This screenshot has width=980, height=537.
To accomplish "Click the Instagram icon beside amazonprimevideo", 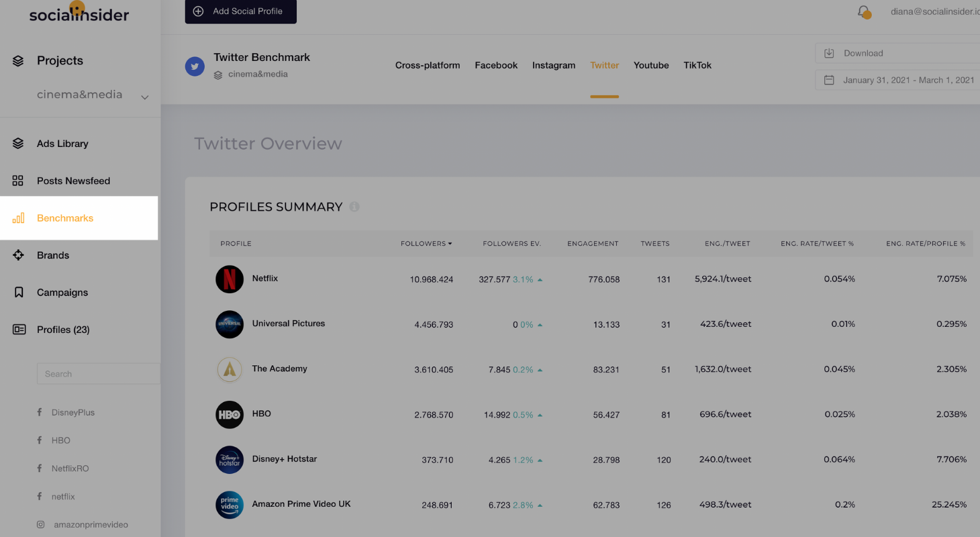I will point(40,524).
